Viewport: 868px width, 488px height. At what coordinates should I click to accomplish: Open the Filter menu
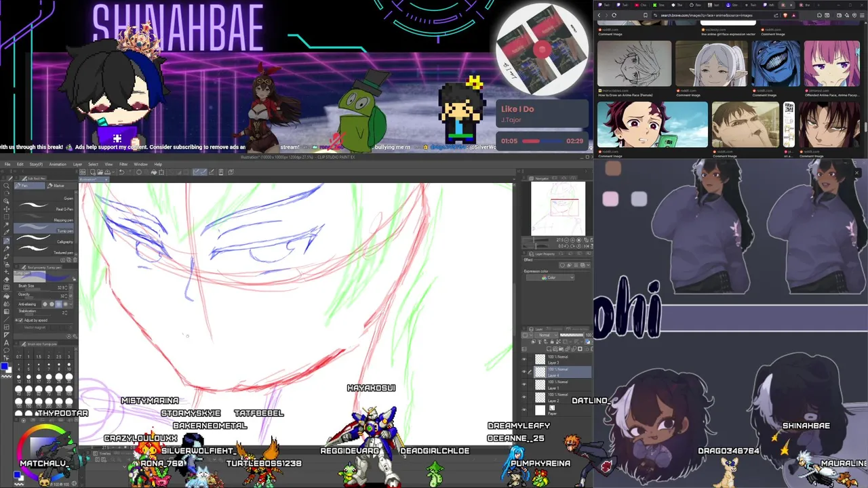tap(123, 164)
